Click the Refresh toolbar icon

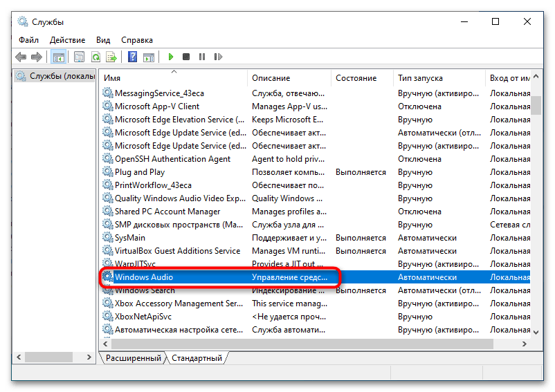[95, 57]
